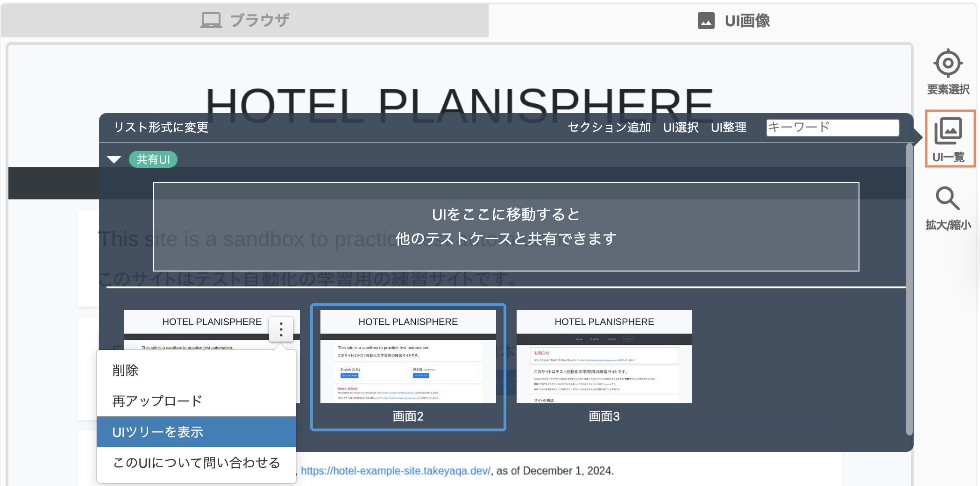Click リスト形式に変更
The height and width of the screenshot is (486, 980).
pos(161,127)
